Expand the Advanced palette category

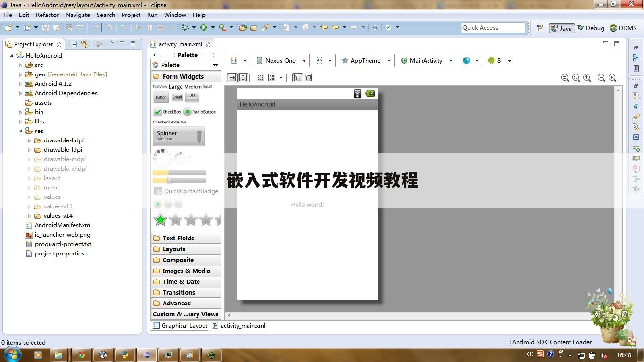coord(186,304)
